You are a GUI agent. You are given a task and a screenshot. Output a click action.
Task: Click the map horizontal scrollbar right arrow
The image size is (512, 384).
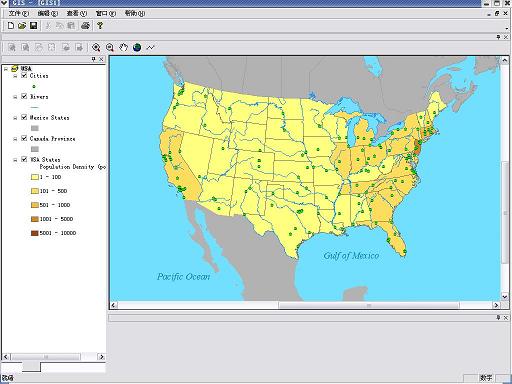tap(496, 305)
